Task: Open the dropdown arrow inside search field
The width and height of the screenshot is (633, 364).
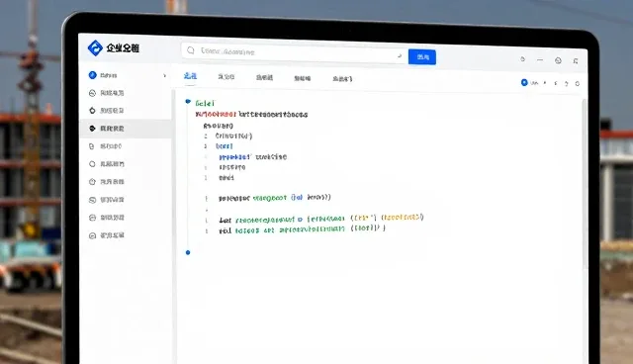Action: 400,56
